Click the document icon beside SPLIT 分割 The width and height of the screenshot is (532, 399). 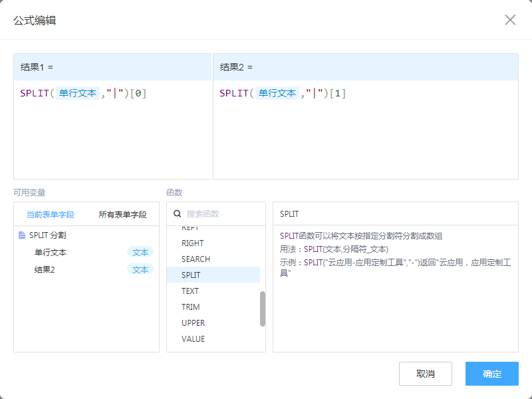[22, 235]
